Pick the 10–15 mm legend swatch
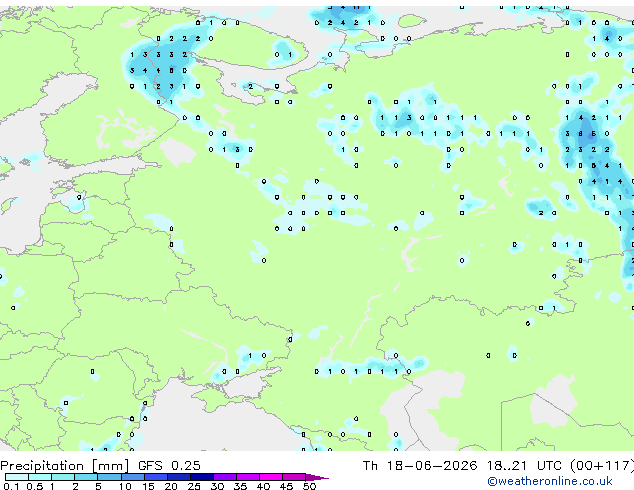634x490 pixels. click(133, 477)
